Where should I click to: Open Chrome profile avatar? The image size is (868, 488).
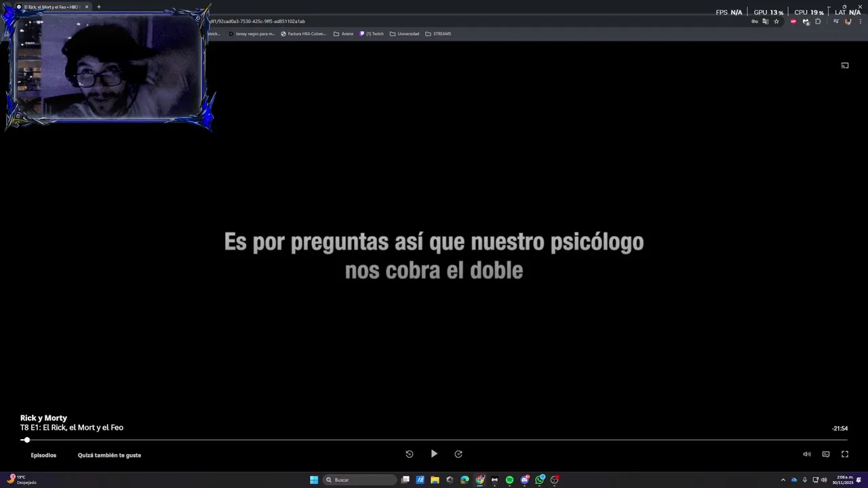click(x=848, y=22)
